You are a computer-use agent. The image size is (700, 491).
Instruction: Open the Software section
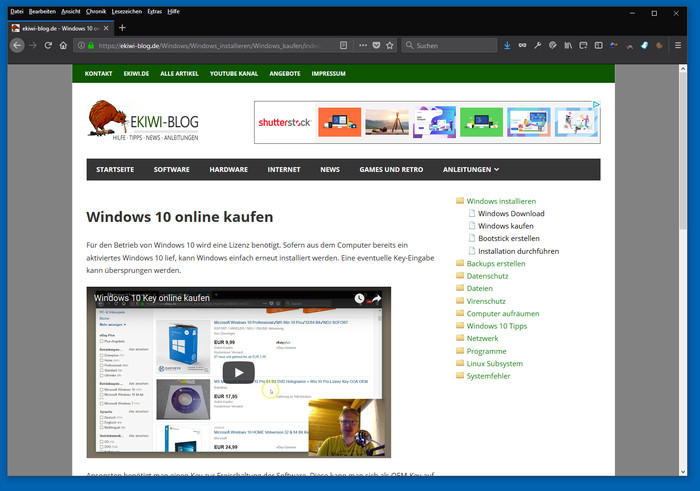point(171,170)
